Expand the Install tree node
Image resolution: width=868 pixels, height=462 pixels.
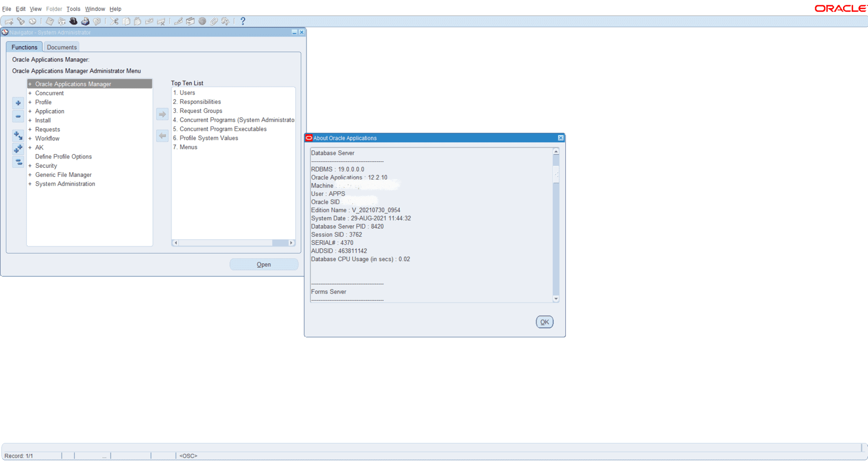click(30, 121)
